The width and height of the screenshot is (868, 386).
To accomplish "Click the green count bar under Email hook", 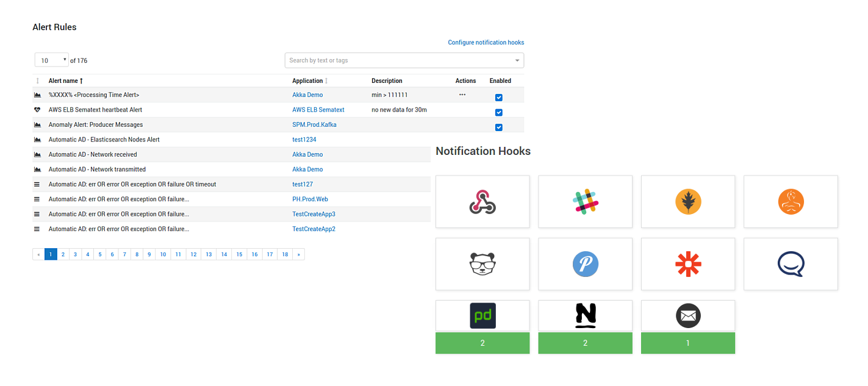I will [688, 343].
